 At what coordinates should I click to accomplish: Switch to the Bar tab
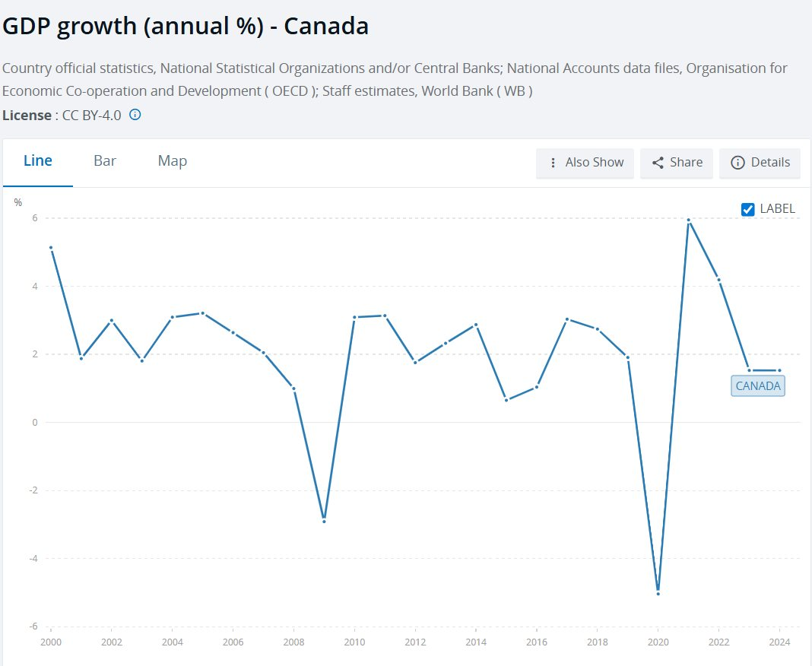[105, 161]
